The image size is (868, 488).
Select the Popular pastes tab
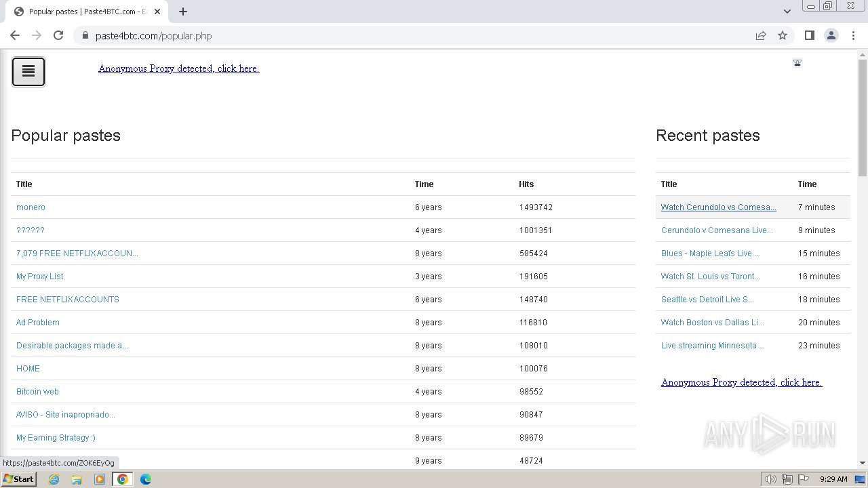point(87,12)
